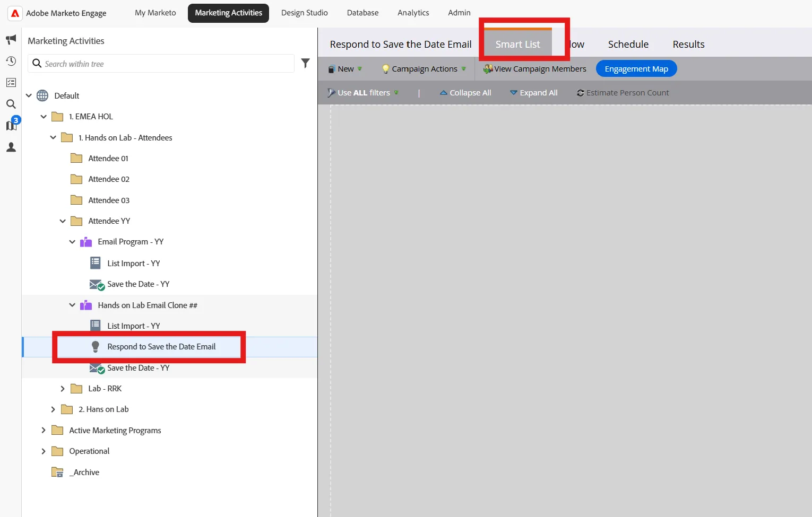Expand the Lab - RRK folder

pyautogui.click(x=63, y=389)
